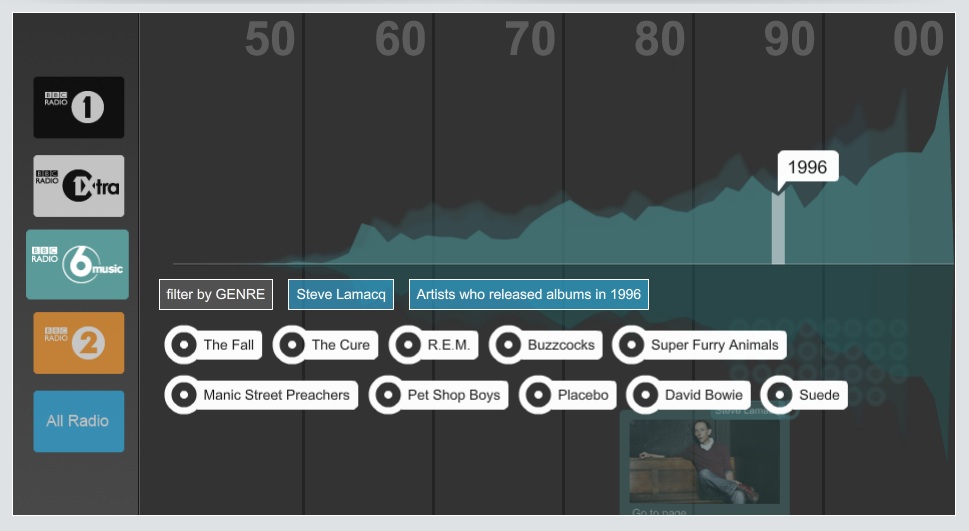
Task: Open the filter by GENRE selector
Action: [x=216, y=295]
